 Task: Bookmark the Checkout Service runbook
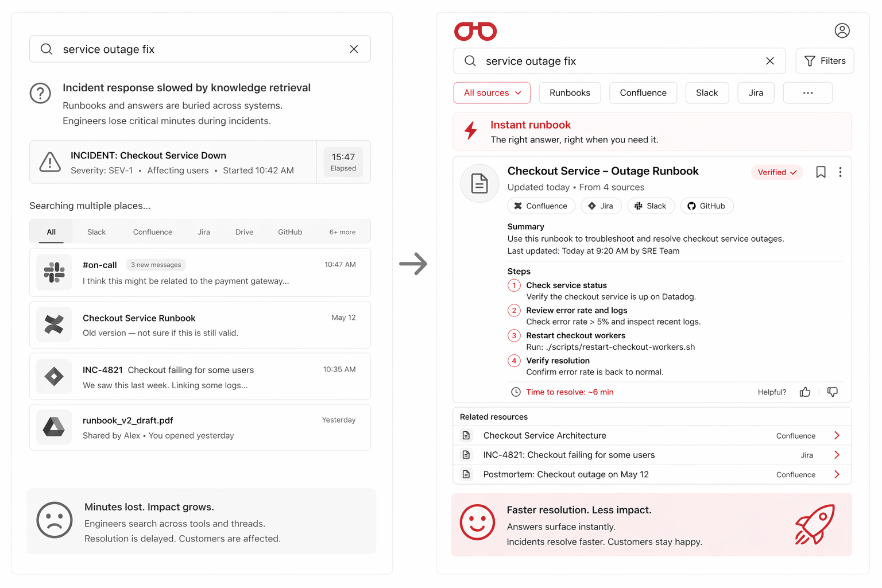tap(821, 172)
